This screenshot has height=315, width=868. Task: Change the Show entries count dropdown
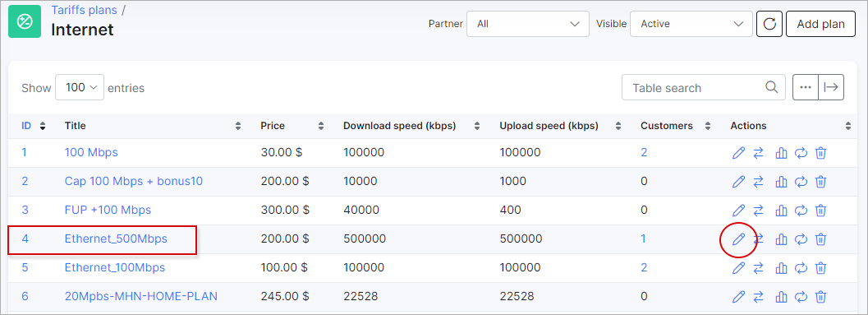pyautogui.click(x=80, y=88)
